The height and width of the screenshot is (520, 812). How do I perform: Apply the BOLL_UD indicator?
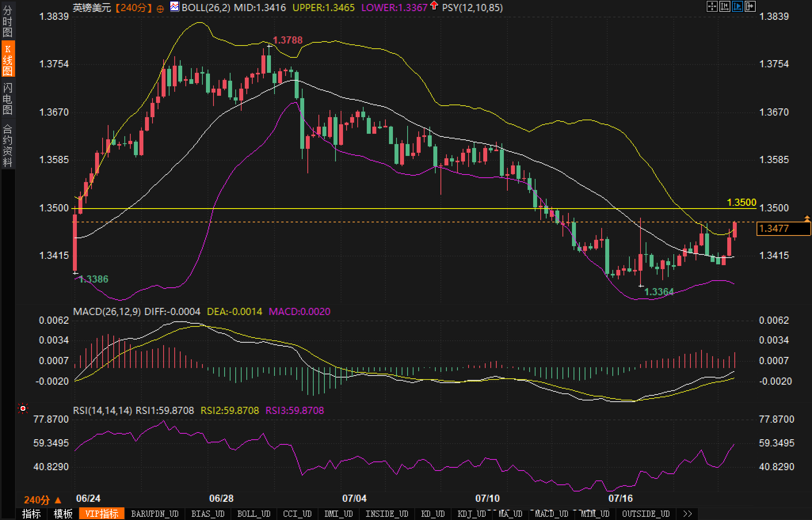point(254,514)
